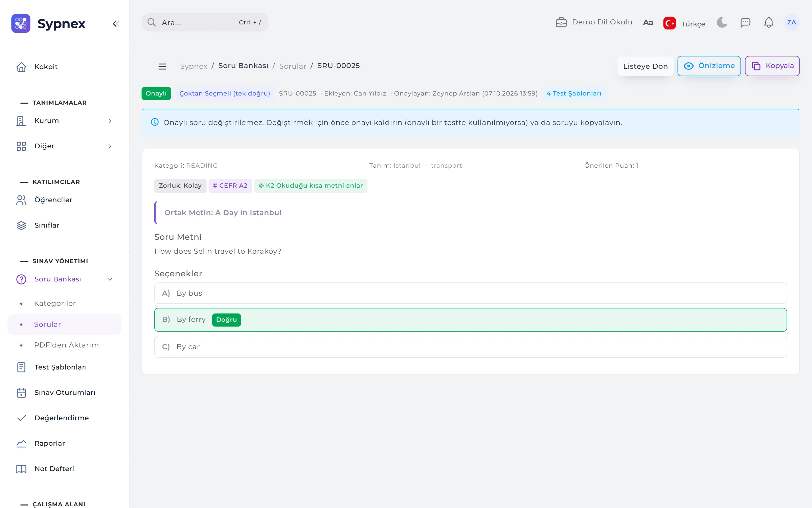Viewport: 812px width, 508px height.
Task: Click the Türkçe language label
Action: coord(693,24)
